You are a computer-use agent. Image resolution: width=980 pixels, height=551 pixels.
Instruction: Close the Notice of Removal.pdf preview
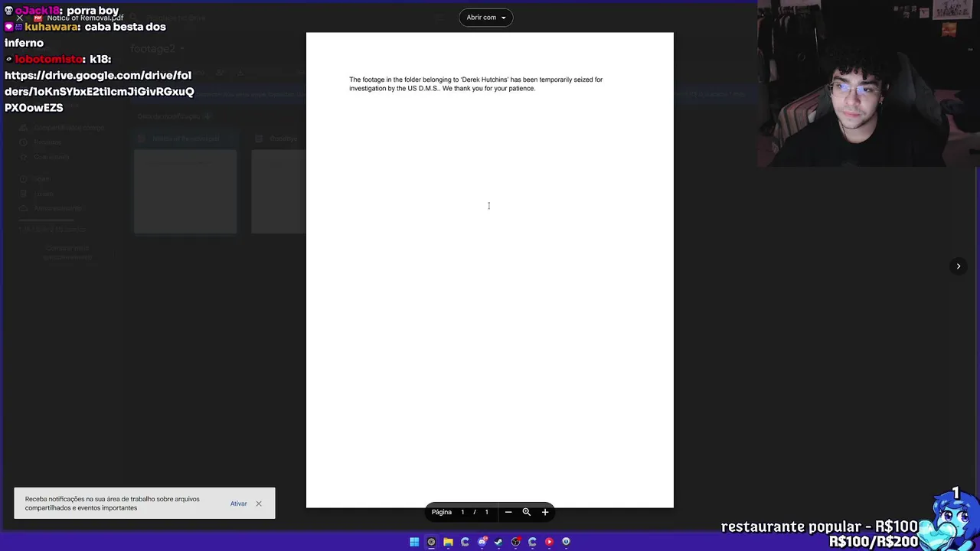tap(19, 18)
